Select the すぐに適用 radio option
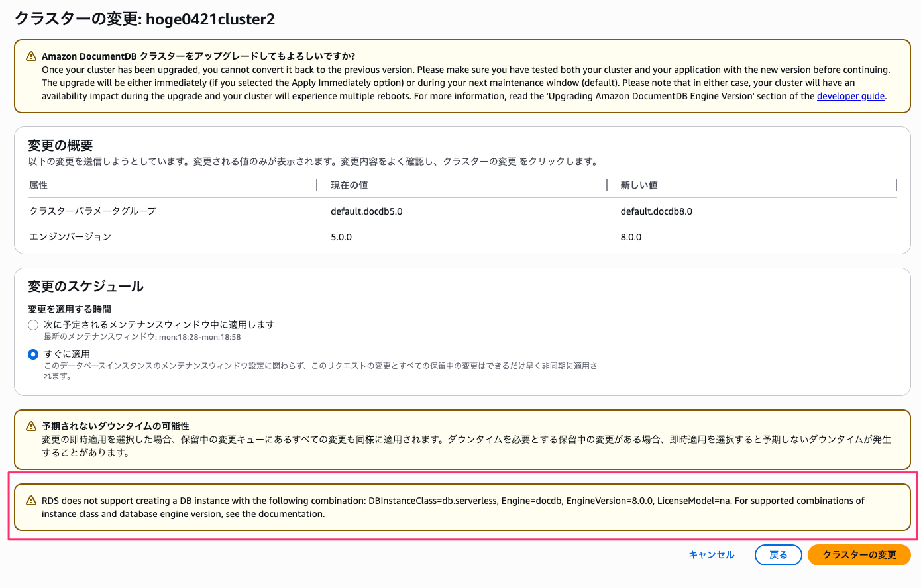Image resolution: width=921 pixels, height=588 pixels. [x=33, y=354]
